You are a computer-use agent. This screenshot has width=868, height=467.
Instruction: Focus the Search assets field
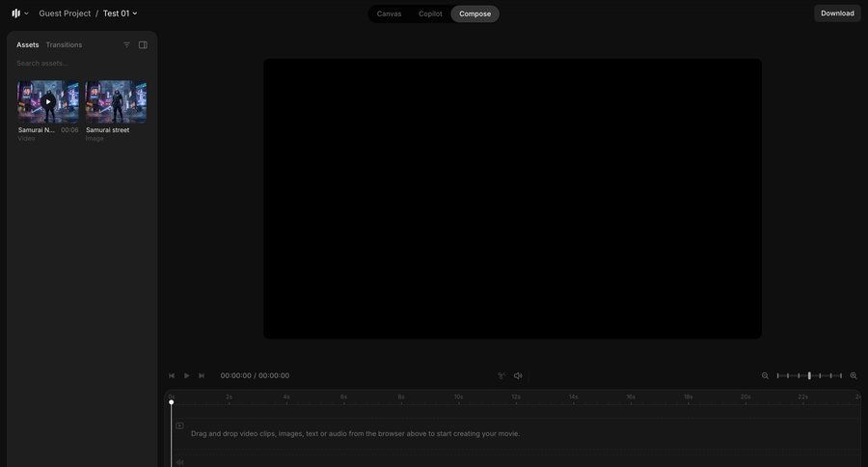pyautogui.click(x=82, y=63)
